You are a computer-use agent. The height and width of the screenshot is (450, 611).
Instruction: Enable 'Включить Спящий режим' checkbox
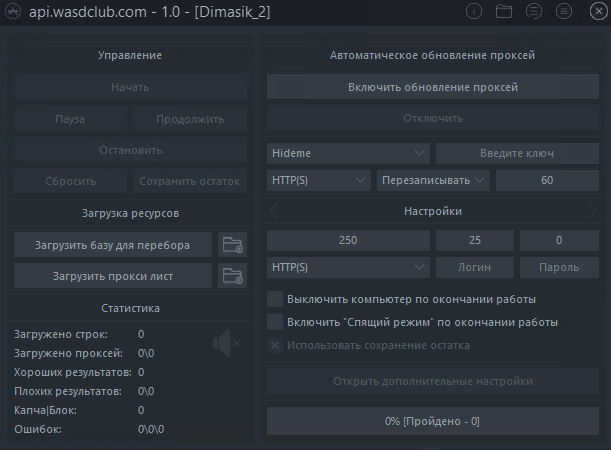pyautogui.click(x=275, y=322)
